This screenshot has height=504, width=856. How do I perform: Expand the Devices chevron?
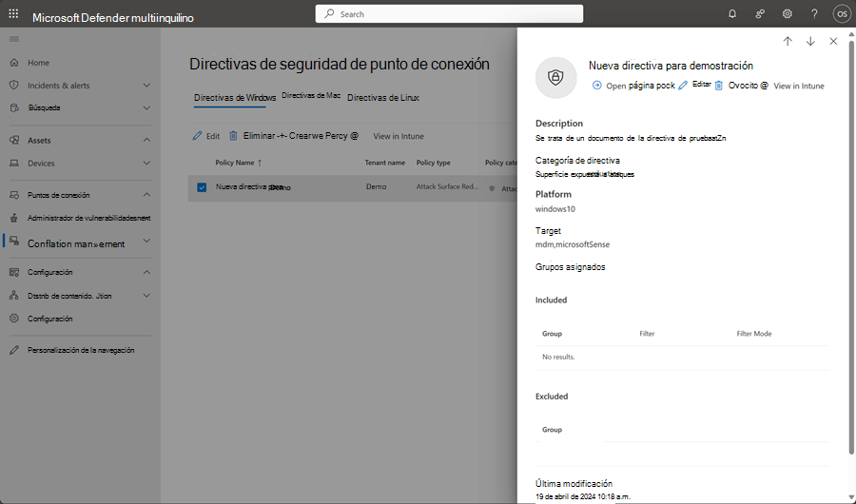click(x=146, y=163)
